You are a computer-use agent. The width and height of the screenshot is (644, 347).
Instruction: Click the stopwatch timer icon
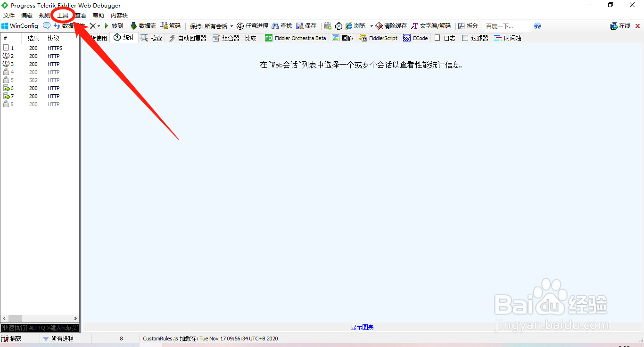coord(339,26)
